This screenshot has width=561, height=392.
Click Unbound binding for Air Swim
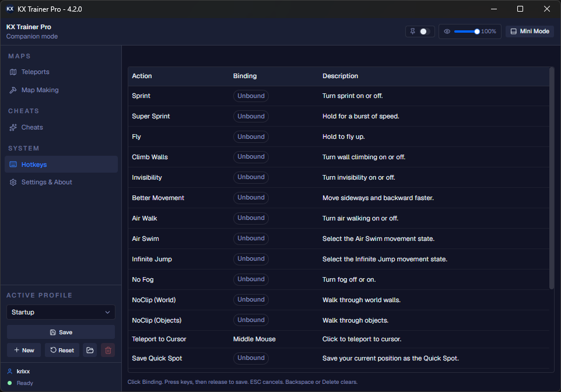[x=251, y=239]
